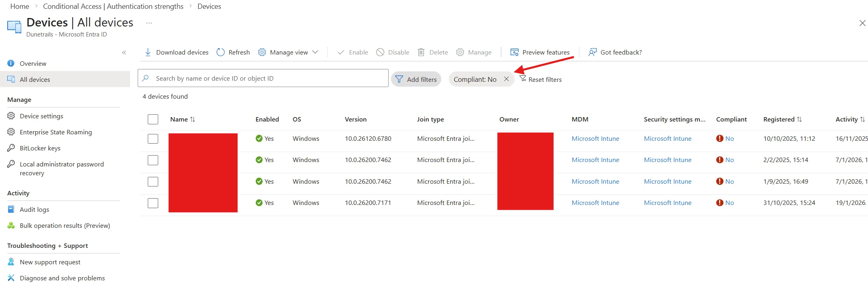Open Diagnose and solve problems
This screenshot has width=868, height=304.
coord(62,278)
